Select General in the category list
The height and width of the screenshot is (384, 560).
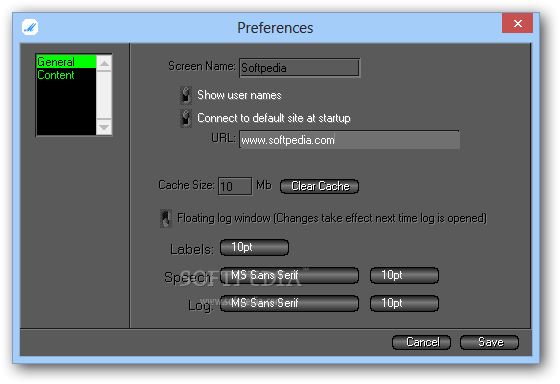click(66, 62)
